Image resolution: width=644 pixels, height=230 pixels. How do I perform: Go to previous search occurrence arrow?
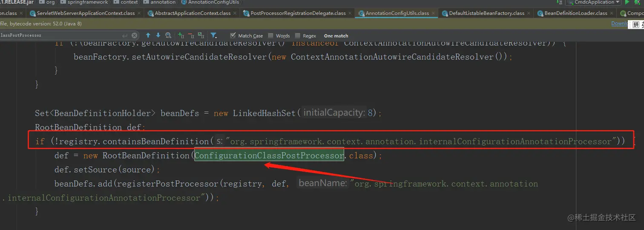coord(148,36)
